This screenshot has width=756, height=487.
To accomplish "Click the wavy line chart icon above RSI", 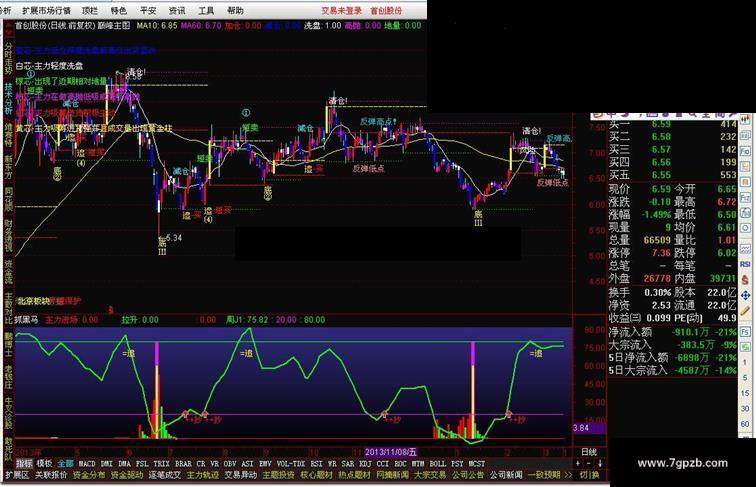I will 745,249.
